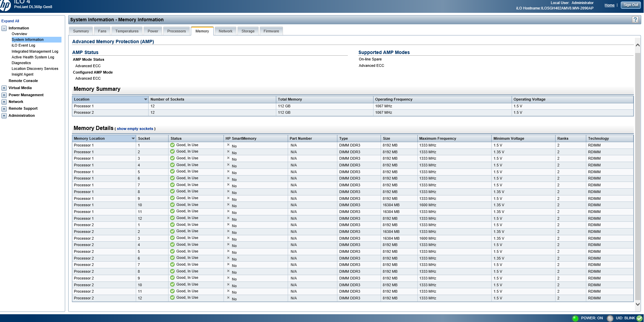
Task: Open the Power tab
Action: coord(153,31)
